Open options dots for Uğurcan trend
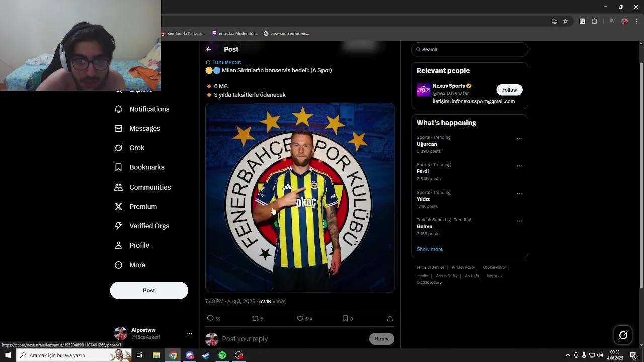644x362 pixels. point(519,138)
